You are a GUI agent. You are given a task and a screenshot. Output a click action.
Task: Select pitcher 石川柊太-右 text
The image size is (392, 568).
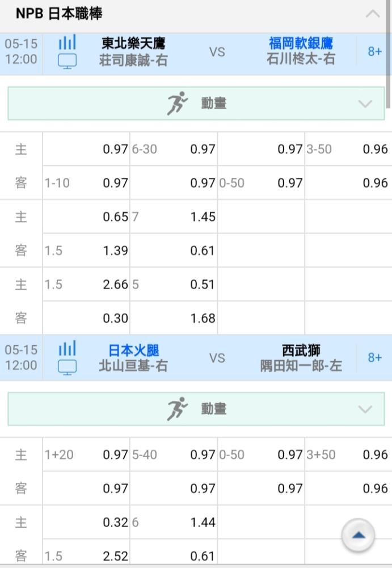tap(301, 59)
